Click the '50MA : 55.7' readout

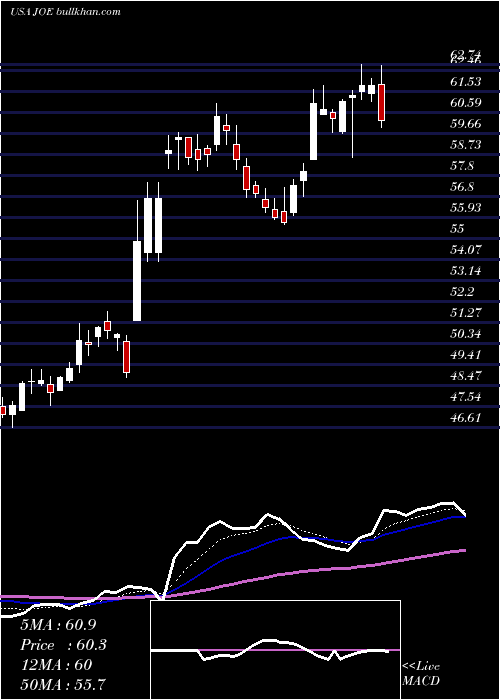coord(62,684)
